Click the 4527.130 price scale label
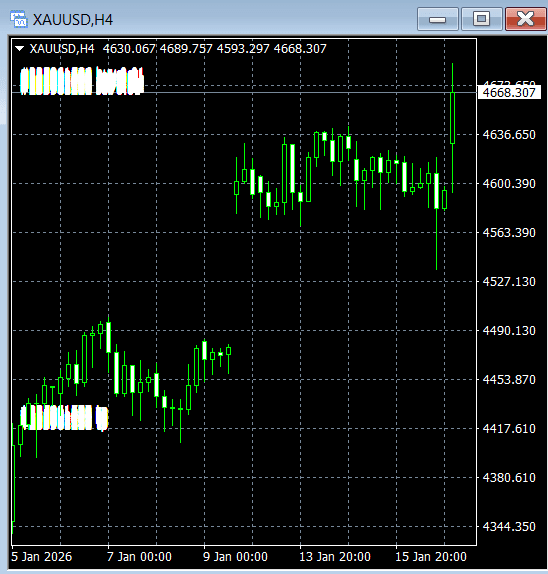The width and height of the screenshot is (548, 574). tap(509, 282)
